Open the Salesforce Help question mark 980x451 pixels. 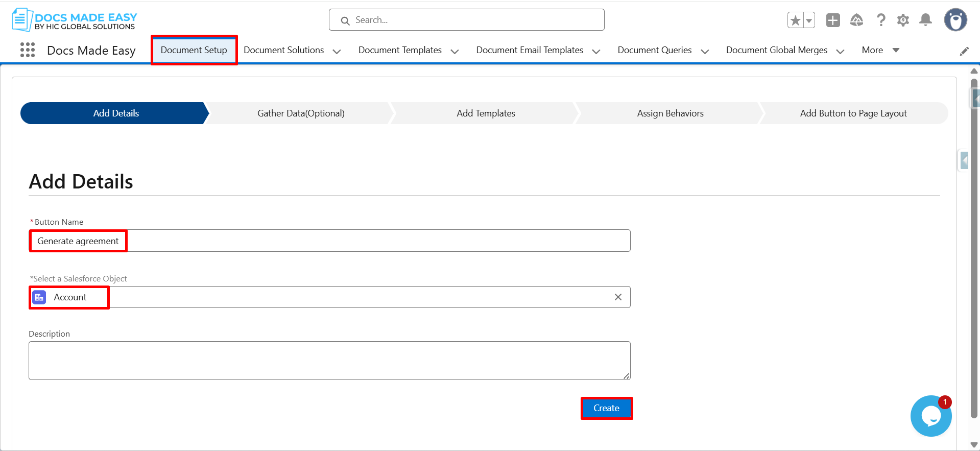[881, 20]
